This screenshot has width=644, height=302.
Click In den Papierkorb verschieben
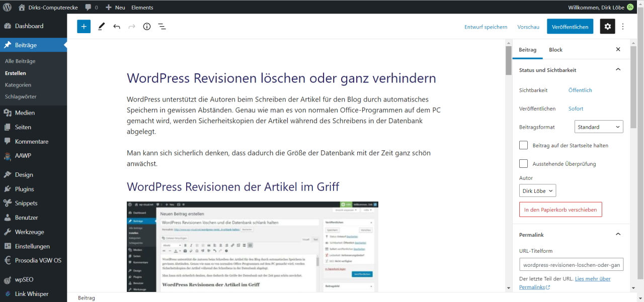click(x=560, y=210)
